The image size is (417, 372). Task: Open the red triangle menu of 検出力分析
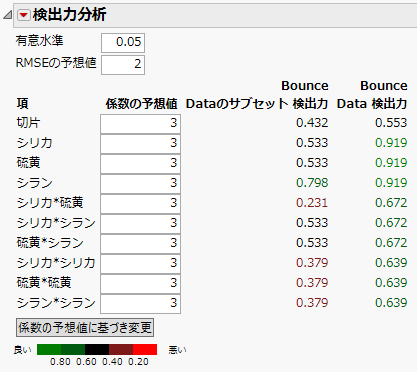[24, 15]
